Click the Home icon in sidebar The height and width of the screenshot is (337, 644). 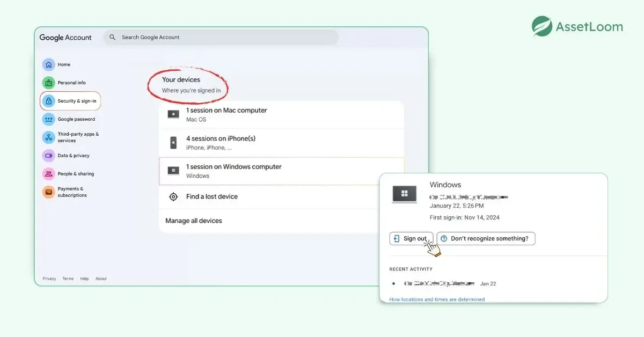coord(49,64)
